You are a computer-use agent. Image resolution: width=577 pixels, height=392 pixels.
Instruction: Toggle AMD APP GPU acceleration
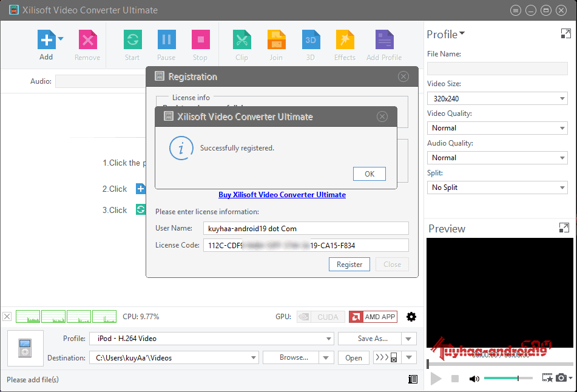pyautogui.click(x=373, y=317)
